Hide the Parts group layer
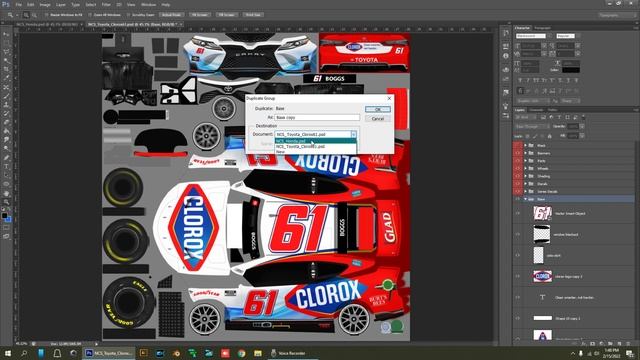This screenshot has height=360, width=640. [x=518, y=161]
